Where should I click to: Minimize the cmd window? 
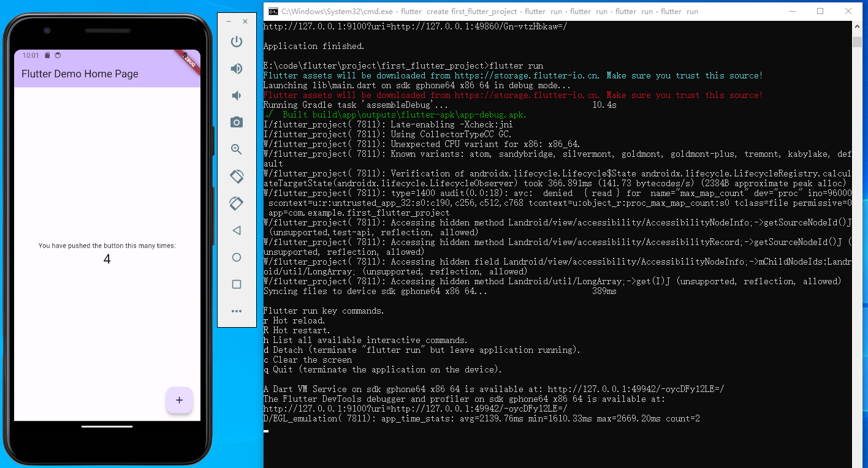(792, 11)
